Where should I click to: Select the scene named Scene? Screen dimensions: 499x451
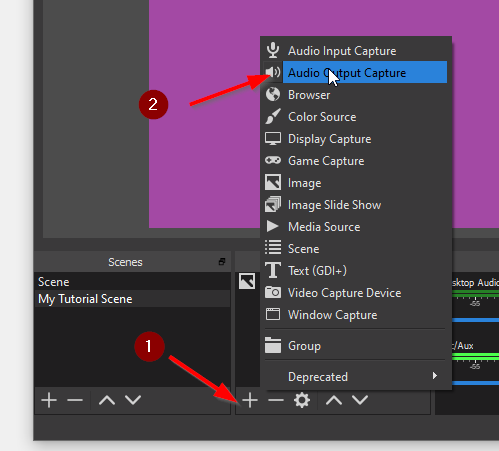click(132, 282)
